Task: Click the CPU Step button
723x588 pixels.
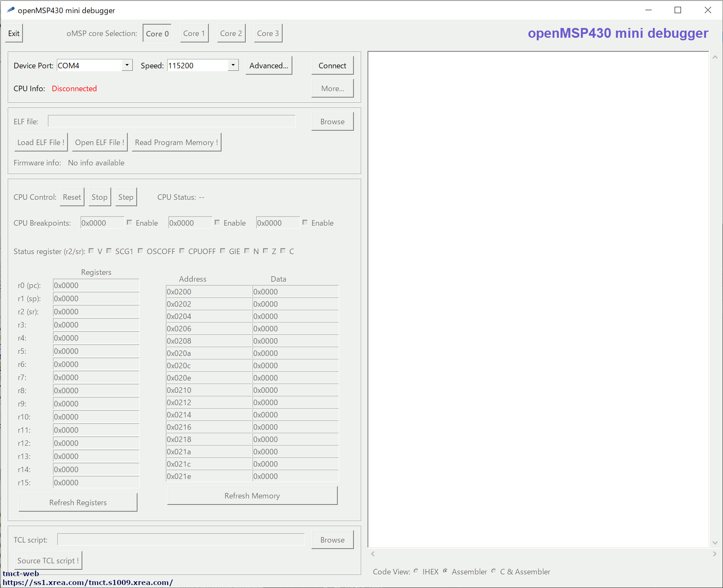Action: coord(126,197)
